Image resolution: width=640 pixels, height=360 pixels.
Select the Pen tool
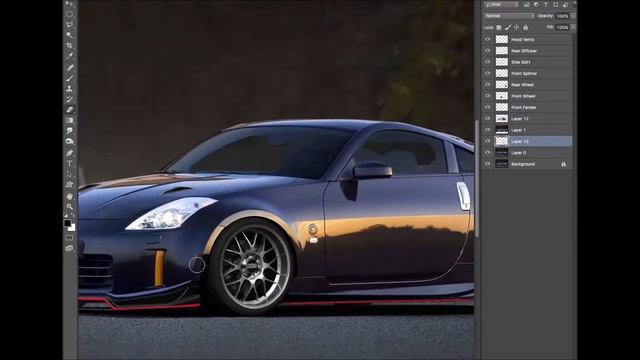pos(70,153)
